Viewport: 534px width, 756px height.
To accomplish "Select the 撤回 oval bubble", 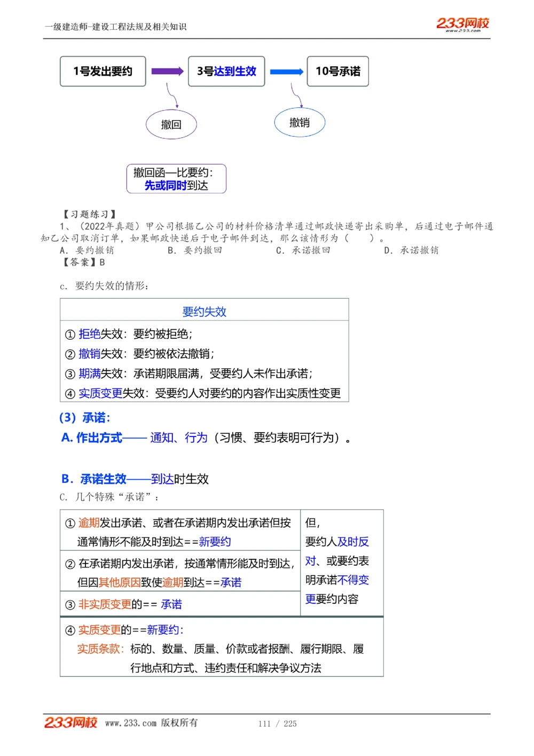I will coord(171,124).
